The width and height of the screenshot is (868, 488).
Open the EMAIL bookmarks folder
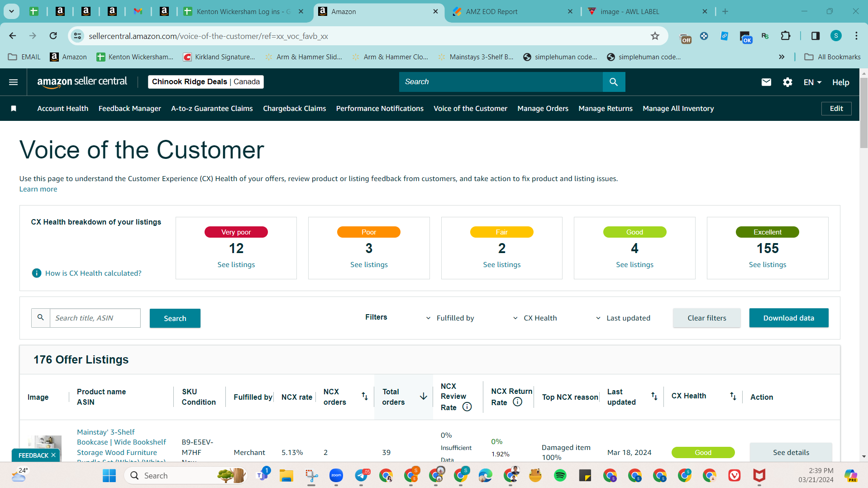click(24, 57)
